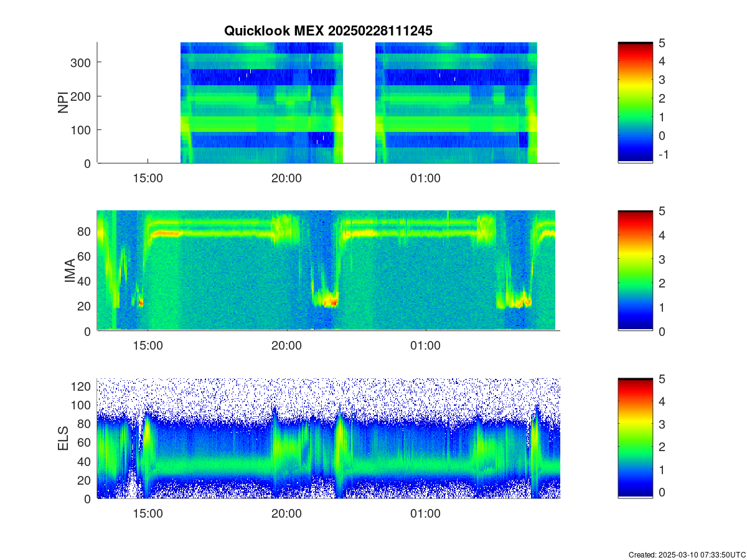Screen dimensions: 747x560
Task: Click the 60 tick on ELS y-axis
Action: (x=83, y=442)
